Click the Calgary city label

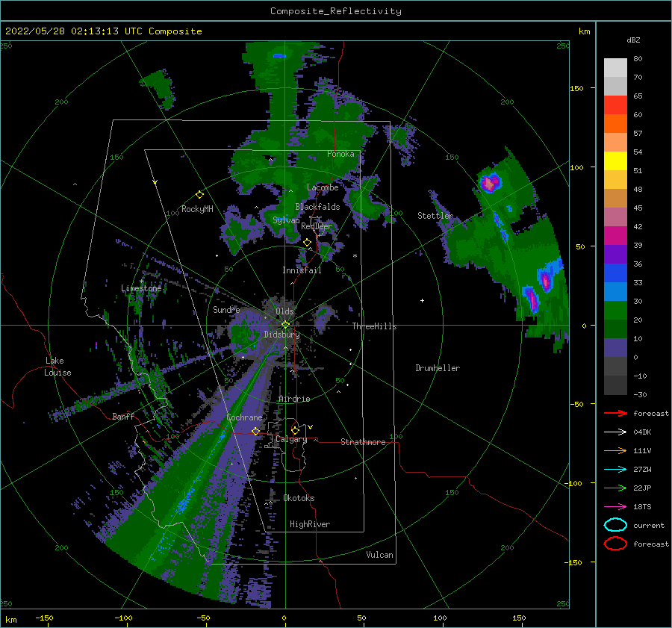(x=291, y=439)
